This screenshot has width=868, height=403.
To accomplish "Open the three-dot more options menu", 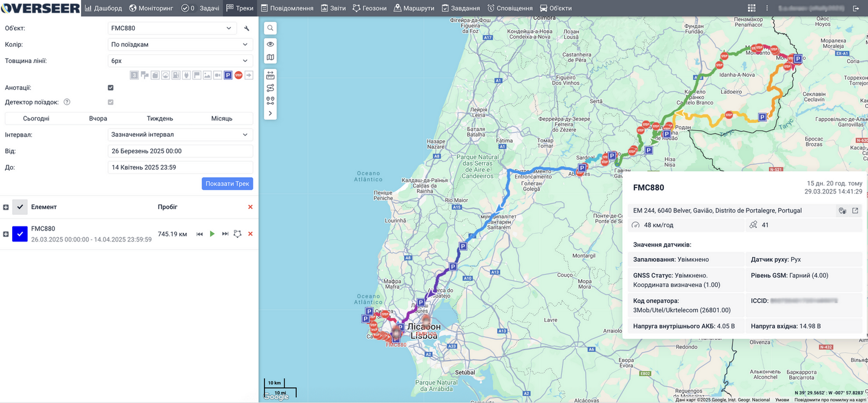I will (767, 8).
